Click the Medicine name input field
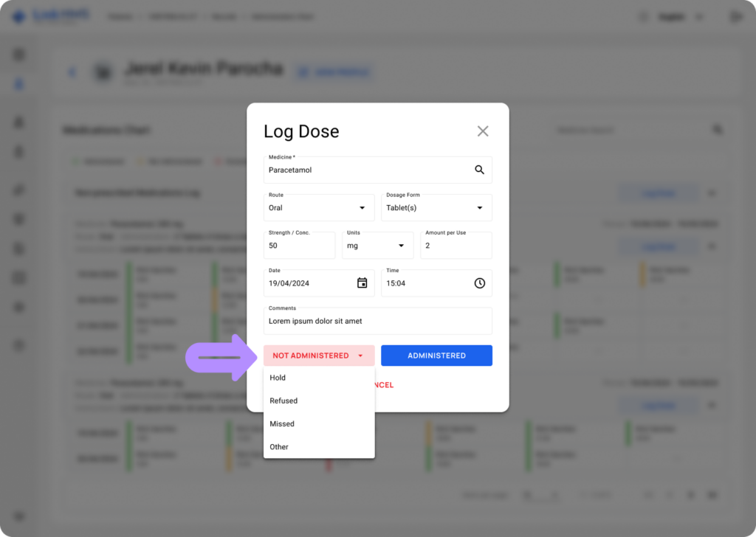 365,170
